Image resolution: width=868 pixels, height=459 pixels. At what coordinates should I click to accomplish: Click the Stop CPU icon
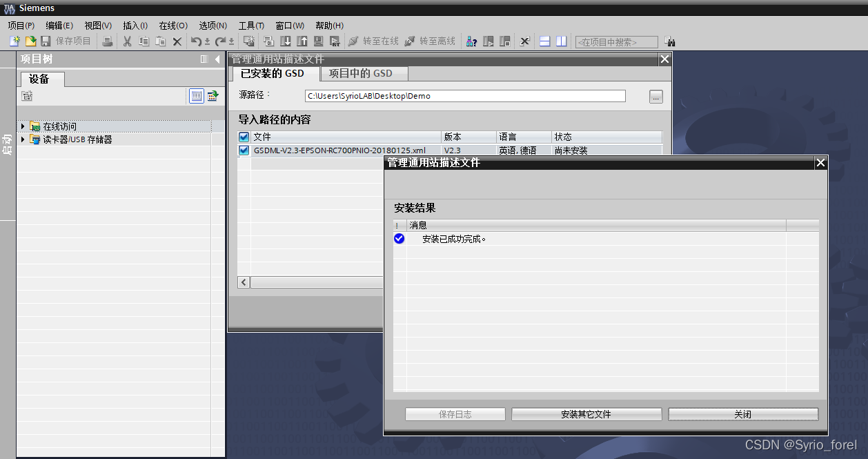505,41
